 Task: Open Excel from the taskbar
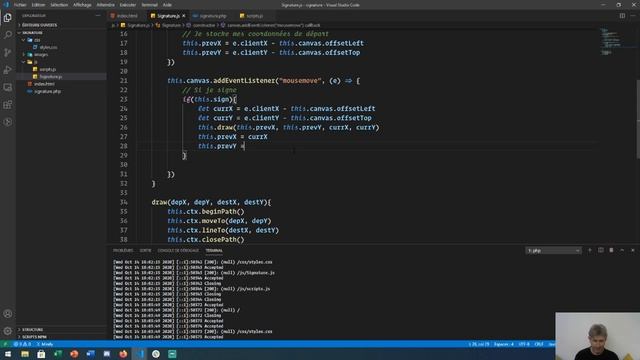click(58, 354)
